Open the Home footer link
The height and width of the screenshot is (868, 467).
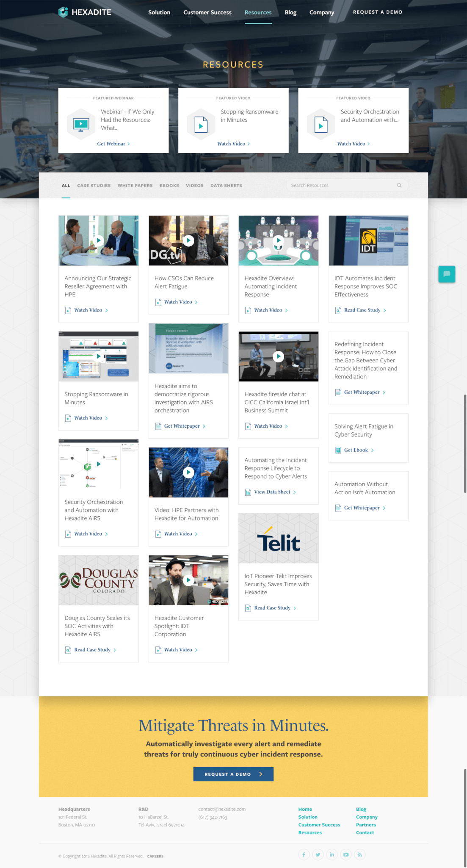tap(305, 809)
